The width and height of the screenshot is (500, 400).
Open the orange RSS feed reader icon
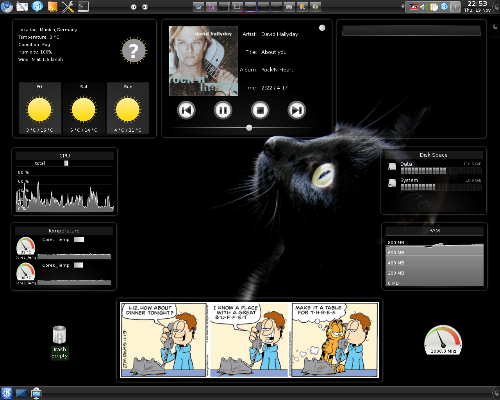(53, 7)
